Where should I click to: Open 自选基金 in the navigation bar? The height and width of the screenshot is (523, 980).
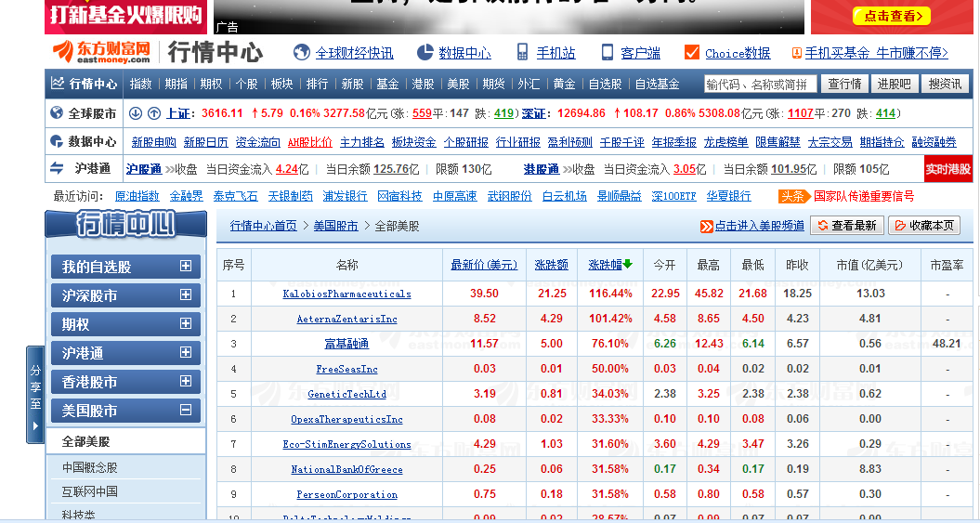[657, 84]
